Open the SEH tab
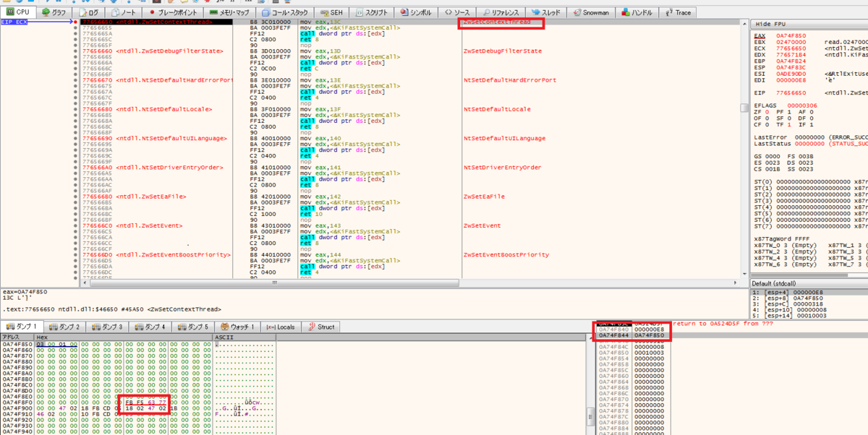This screenshot has width=868, height=435. (x=333, y=12)
